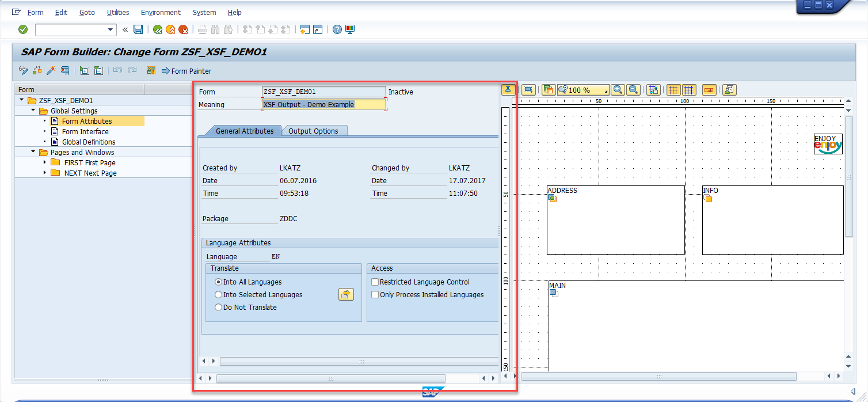Check Only Process Installed Languages
Screen dimensions: 868x402
[x=375, y=295]
